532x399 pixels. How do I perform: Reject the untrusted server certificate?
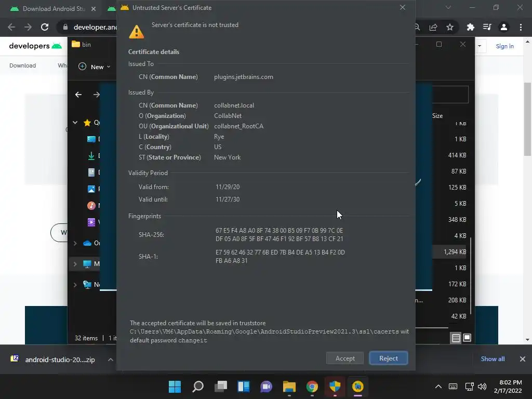[388, 358]
